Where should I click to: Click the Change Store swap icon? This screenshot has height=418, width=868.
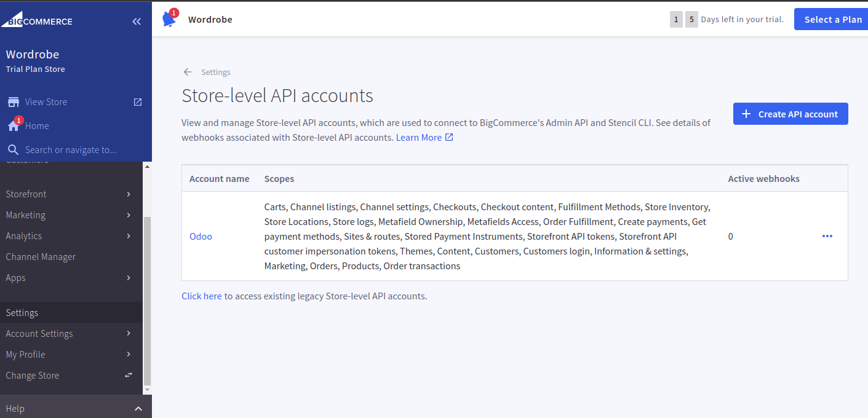tap(129, 375)
